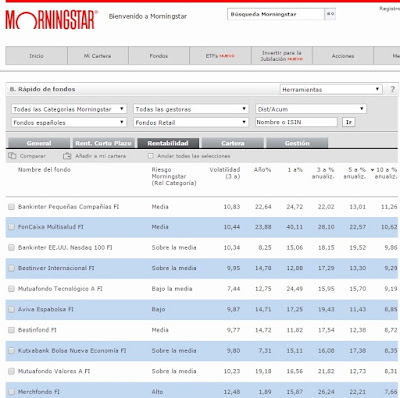Switch to the Cartera tab
The width and height of the screenshot is (400, 398).
click(x=233, y=143)
